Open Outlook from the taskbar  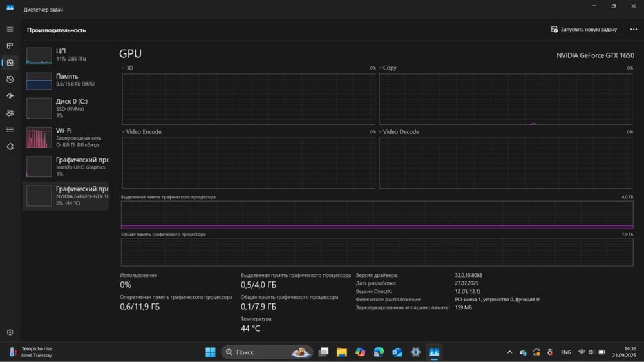(397, 352)
